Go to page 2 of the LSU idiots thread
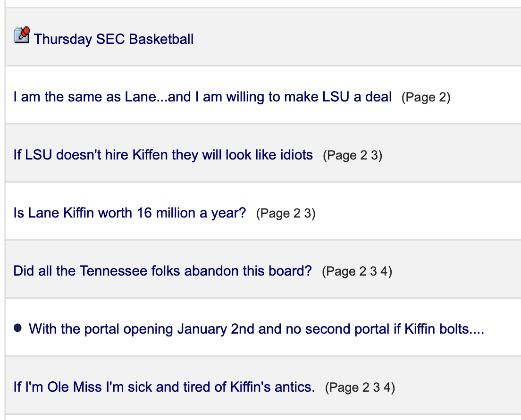 363,156
